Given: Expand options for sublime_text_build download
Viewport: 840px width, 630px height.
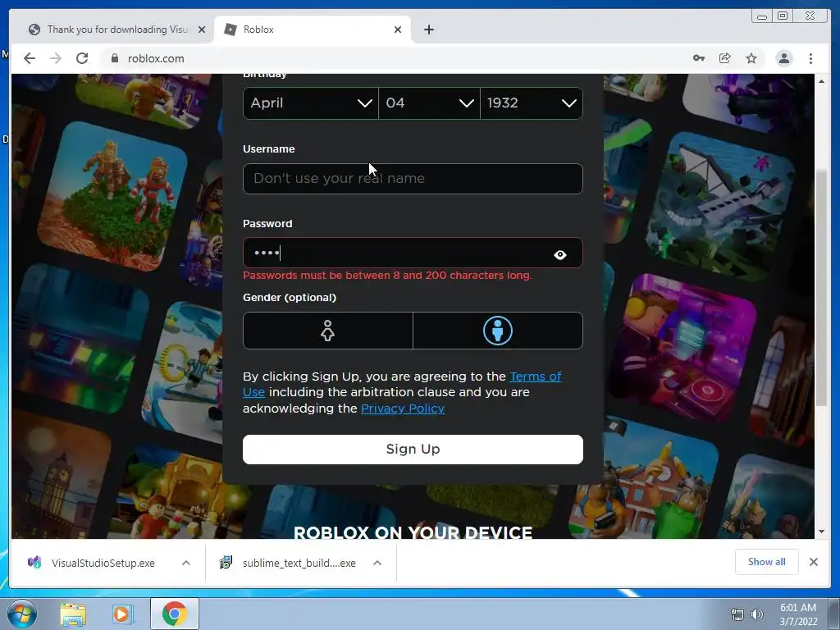Looking at the screenshot, I should pos(377,563).
